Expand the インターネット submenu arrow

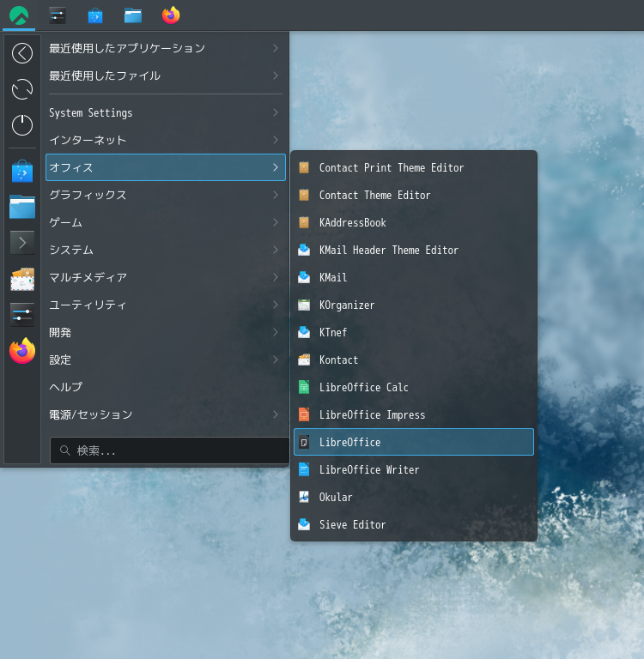[x=276, y=140]
